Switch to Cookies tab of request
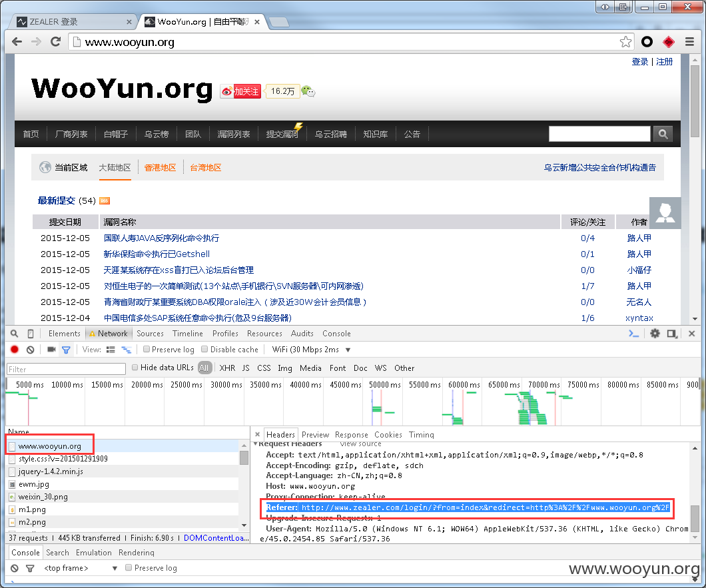The height and width of the screenshot is (588, 706). click(x=388, y=434)
